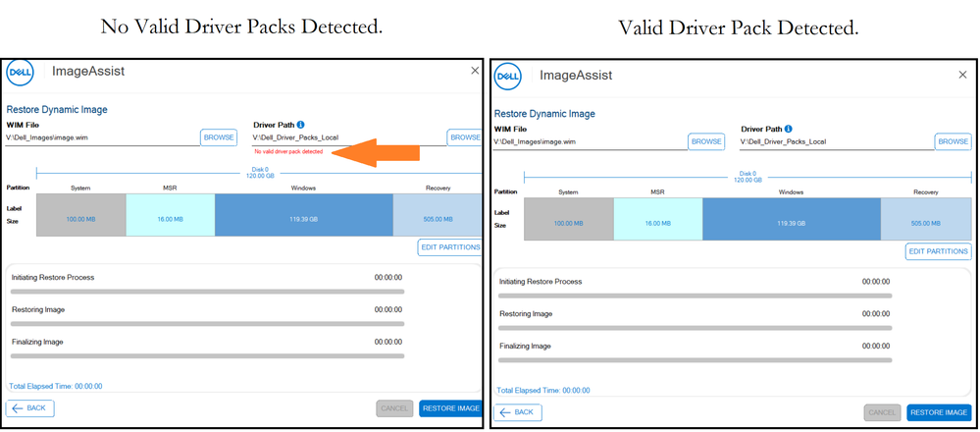Viewport: 980px width, 432px height.
Task: Browse for Driver Path in left window
Action: (x=464, y=137)
